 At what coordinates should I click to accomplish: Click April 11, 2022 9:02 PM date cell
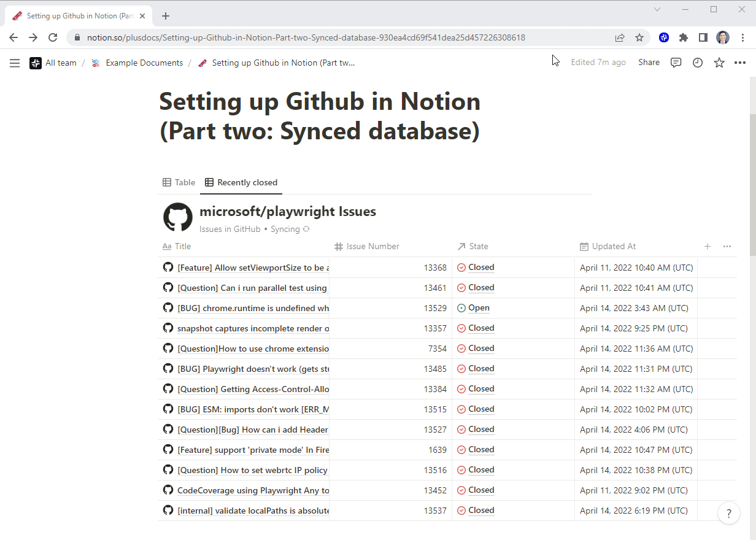tap(634, 490)
